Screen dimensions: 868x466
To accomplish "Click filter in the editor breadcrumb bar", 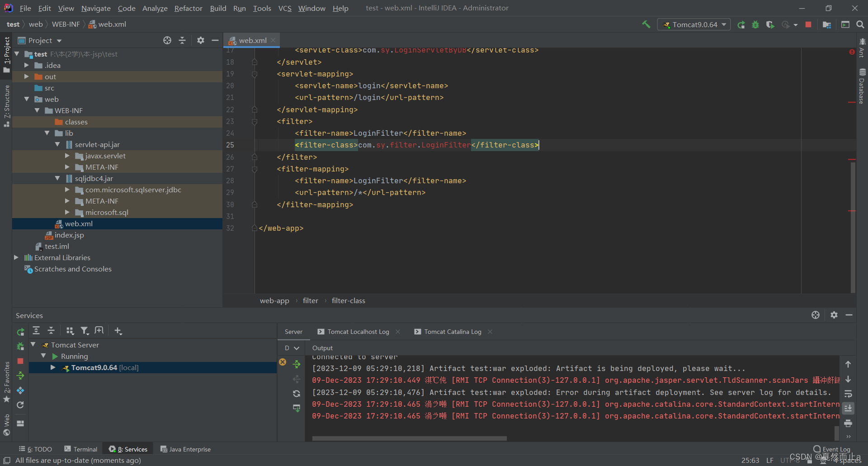I will (311, 300).
